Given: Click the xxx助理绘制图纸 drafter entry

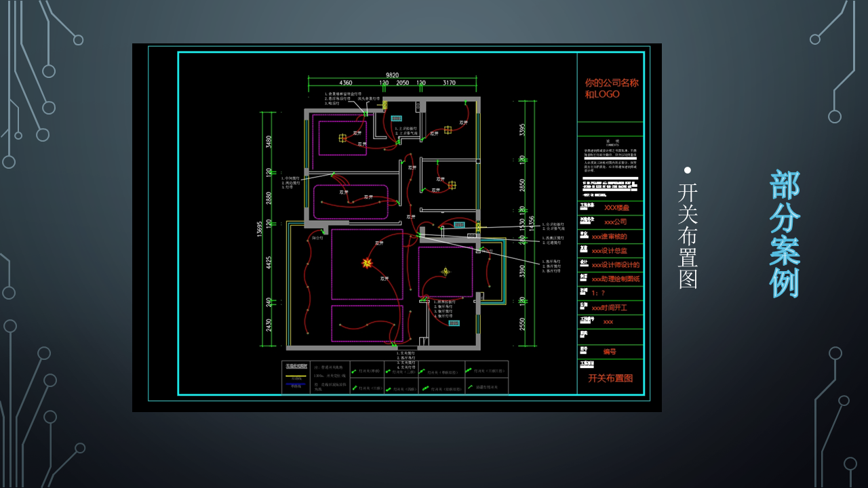Looking at the screenshot, I should [615, 279].
